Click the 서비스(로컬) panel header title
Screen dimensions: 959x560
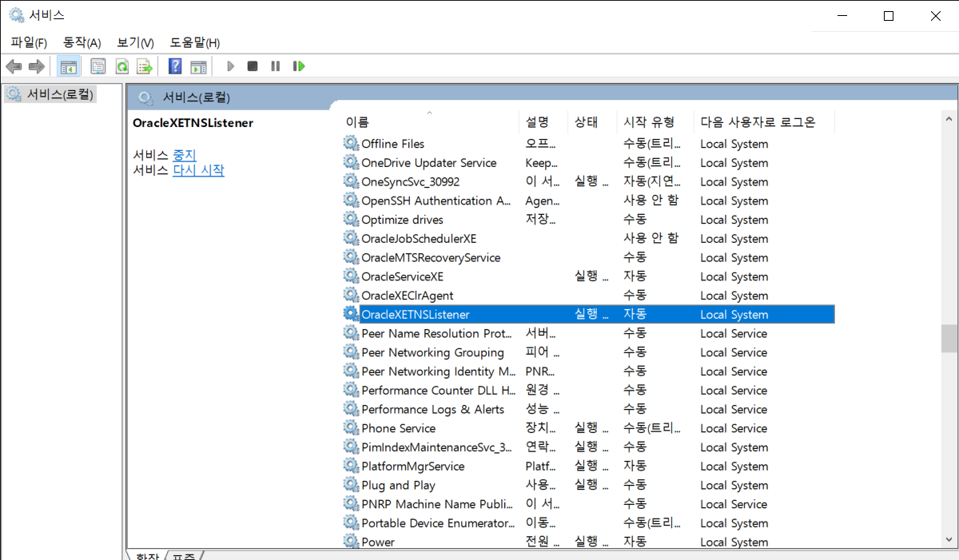196,97
